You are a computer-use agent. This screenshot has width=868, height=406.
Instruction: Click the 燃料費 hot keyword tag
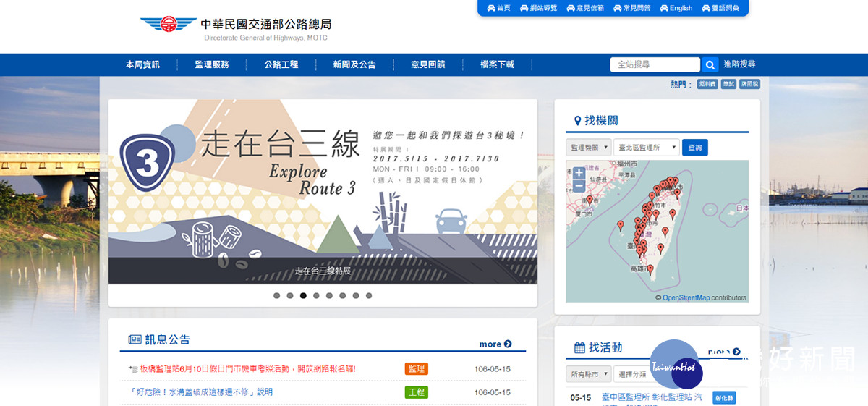point(707,85)
